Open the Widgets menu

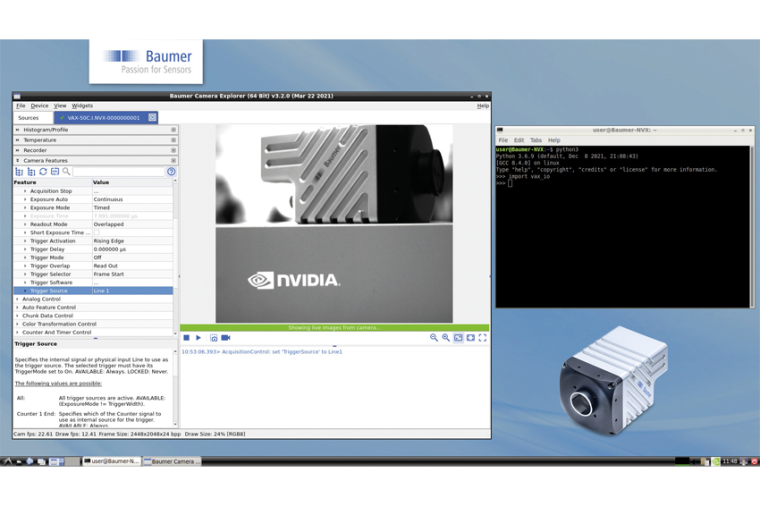point(82,105)
